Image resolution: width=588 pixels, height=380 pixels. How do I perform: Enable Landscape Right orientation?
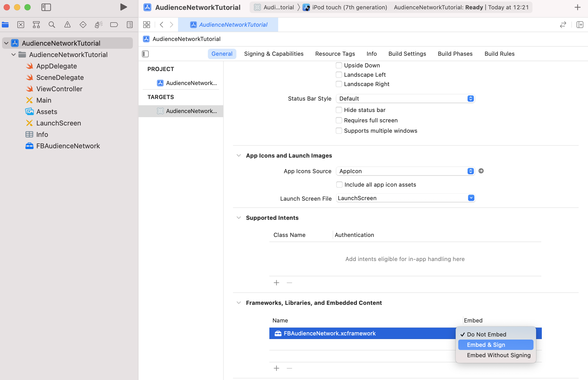339,84
